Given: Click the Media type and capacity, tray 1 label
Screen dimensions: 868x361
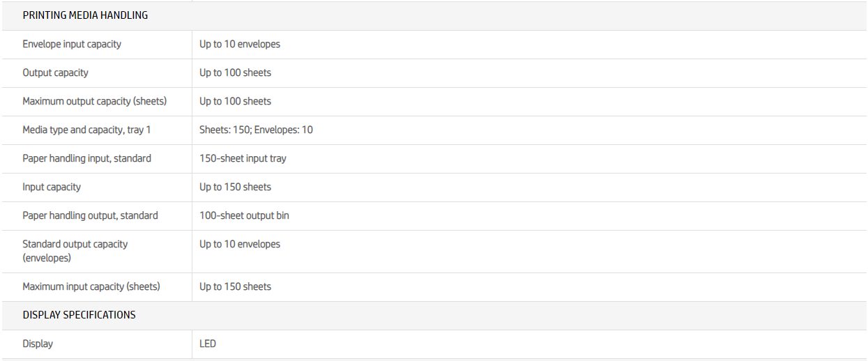Looking at the screenshot, I should click(86, 130).
